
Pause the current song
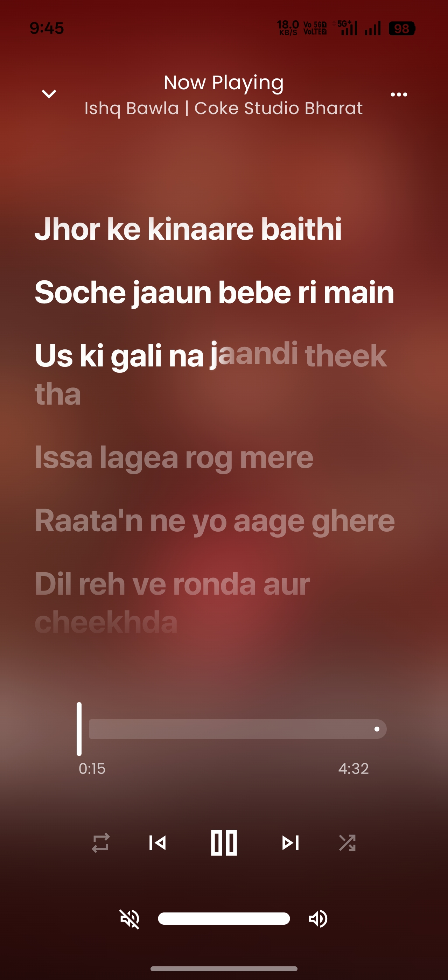224,843
